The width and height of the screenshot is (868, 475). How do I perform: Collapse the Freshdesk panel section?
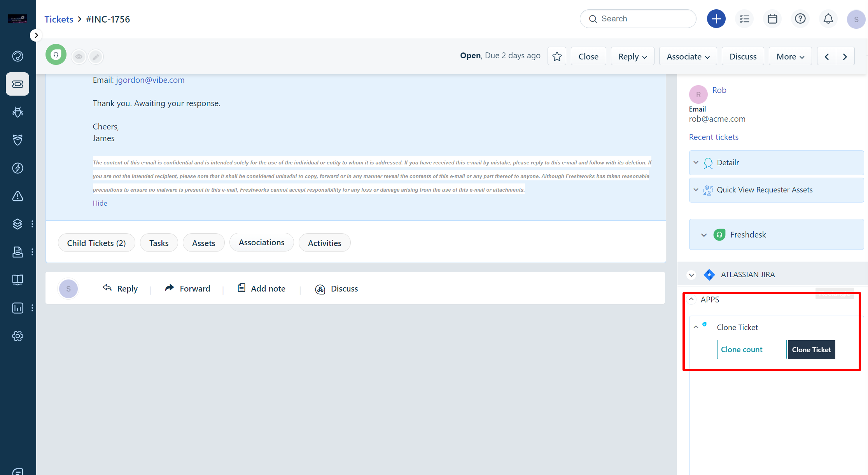703,235
